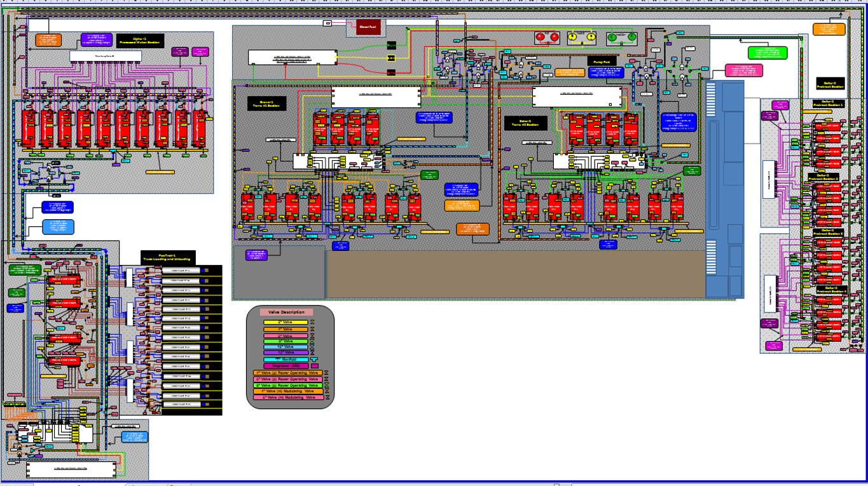Click valve symbol beside 12" Valve legend entry
The width and height of the screenshot is (868, 486).
313,353
